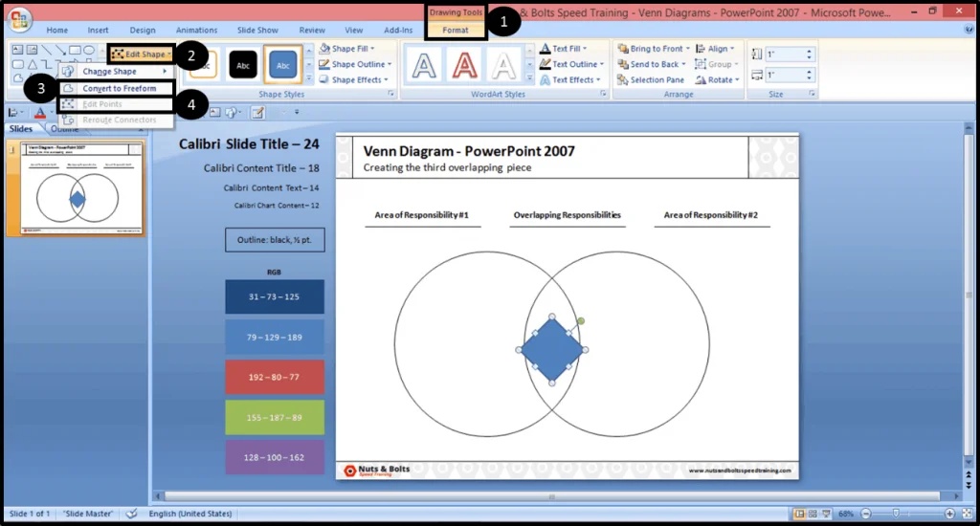Click the 68% zoom level text
Screen dimensions: 980x526
(846, 514)
